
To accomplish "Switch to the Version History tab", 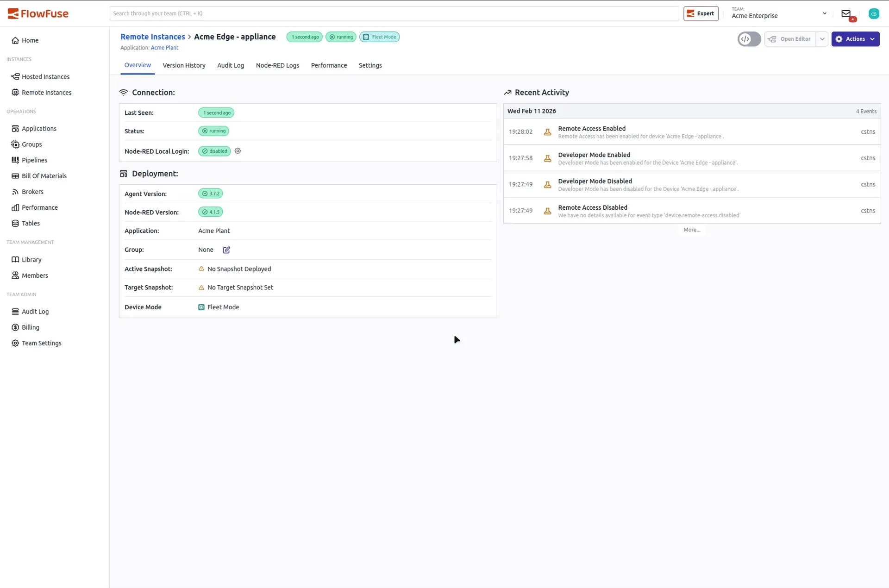I will coord(184,65).
